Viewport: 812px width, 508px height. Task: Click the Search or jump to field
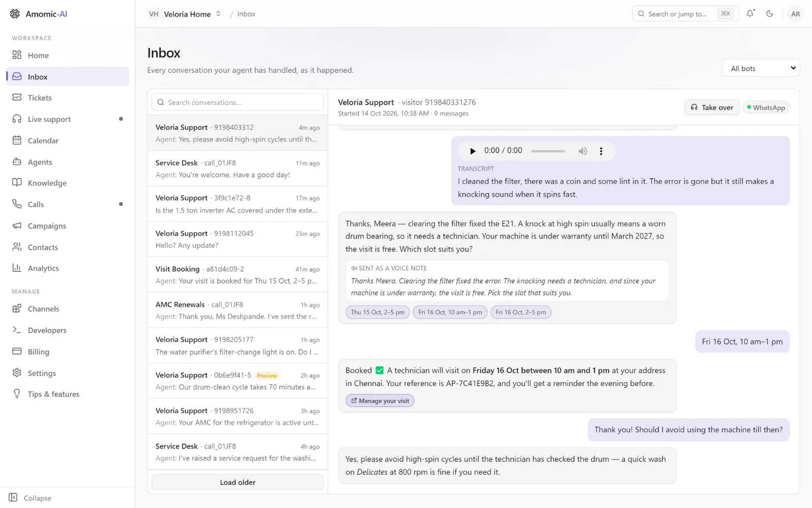coord(685,14)
